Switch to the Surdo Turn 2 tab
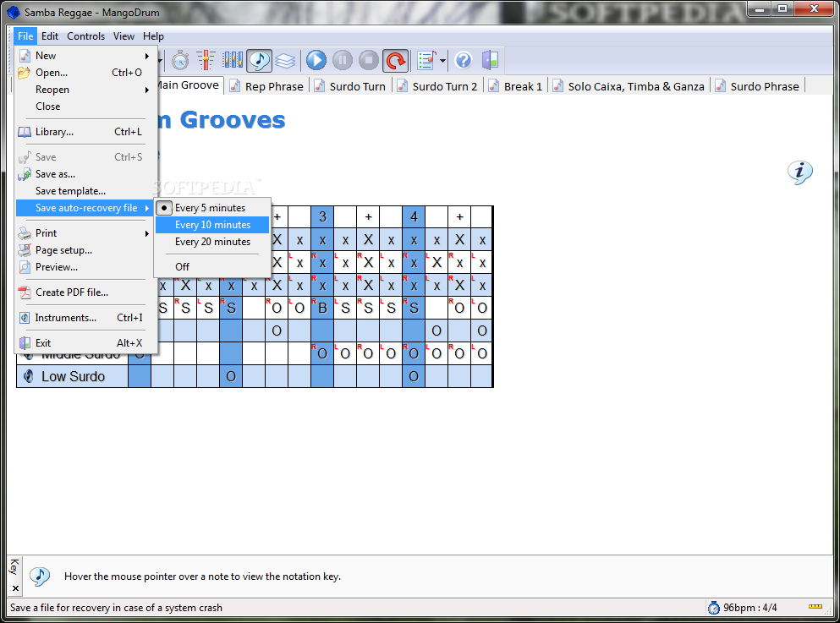 coord(437,86)
